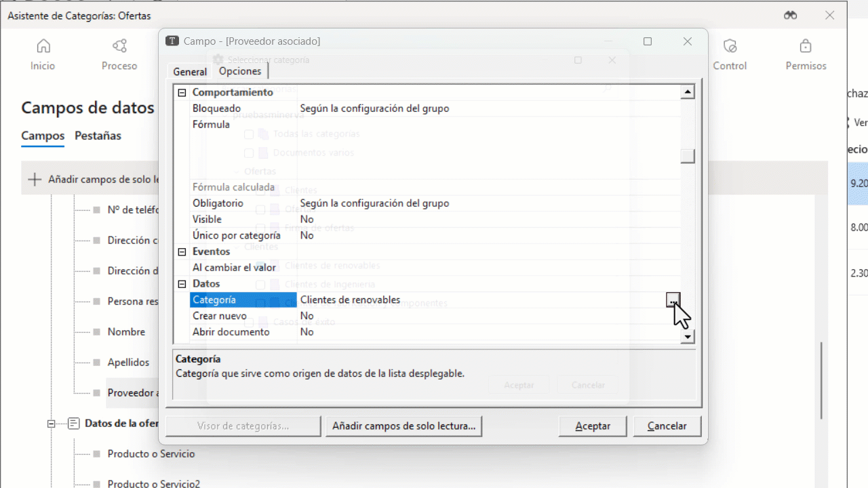This screenshot has height=488, width=868.
Task: Click the ellipsis button in Categoría row
Action: pos(673,300)
